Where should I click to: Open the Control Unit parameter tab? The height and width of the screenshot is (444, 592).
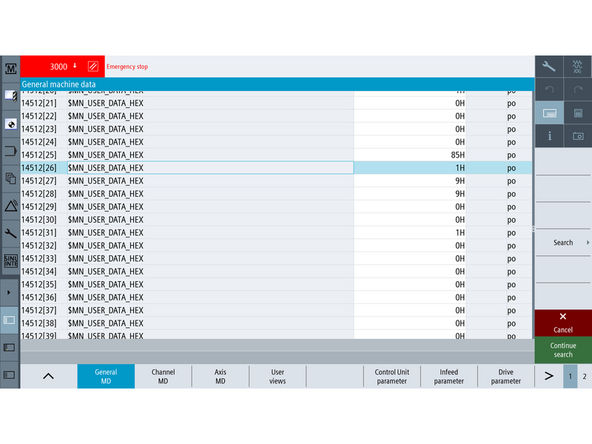pos(392,376)
